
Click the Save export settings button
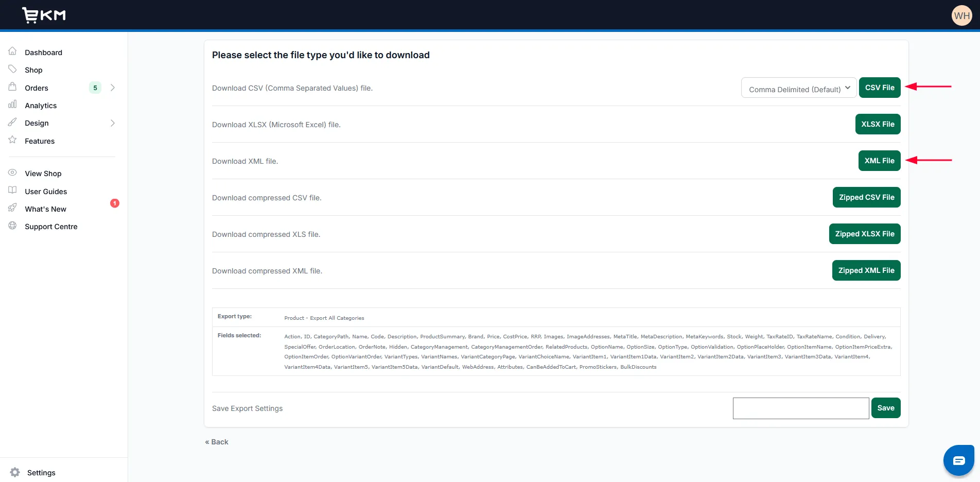[x=886, y=408]
